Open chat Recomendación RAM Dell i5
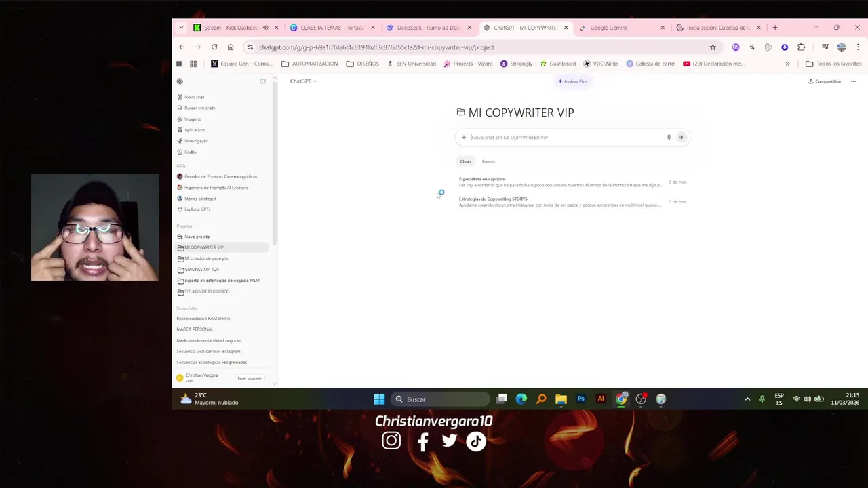Screen dimensions: 868x488 click(x=203, y=319)
